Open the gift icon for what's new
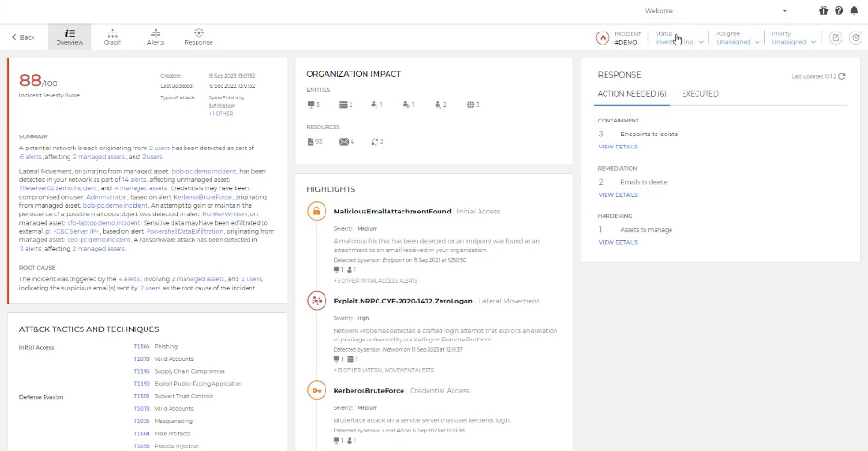The image size is (868, 451). point(823,11)
